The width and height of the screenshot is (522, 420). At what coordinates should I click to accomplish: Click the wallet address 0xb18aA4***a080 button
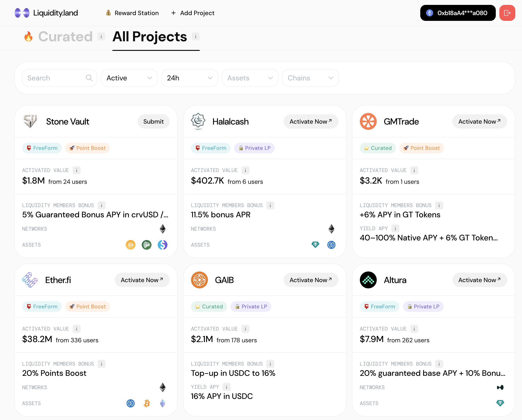click(458, 13)
